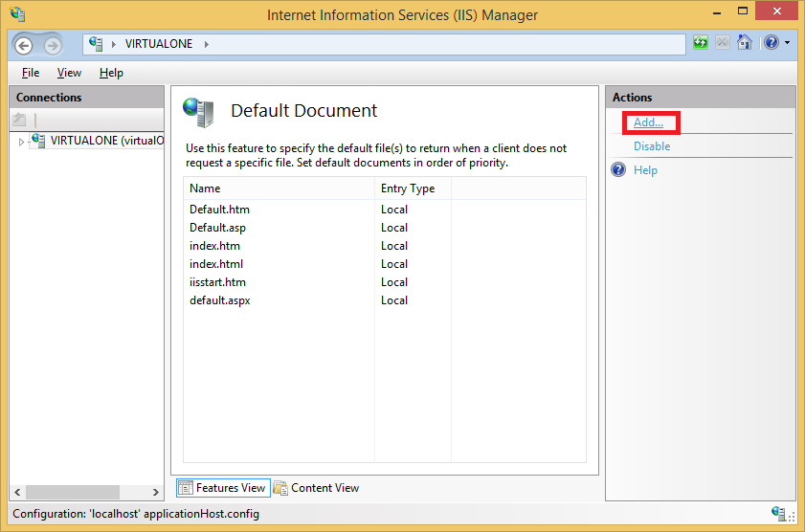The width and height of the screenshot is (805, 532).
Task: Click the create connection icon in Connections
Action: point(19,120)
